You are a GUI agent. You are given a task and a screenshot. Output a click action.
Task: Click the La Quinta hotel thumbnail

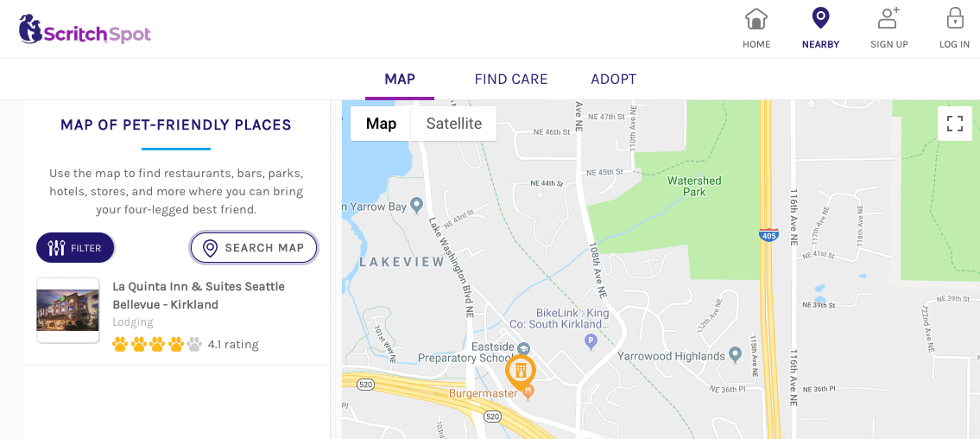click(68, 310)
